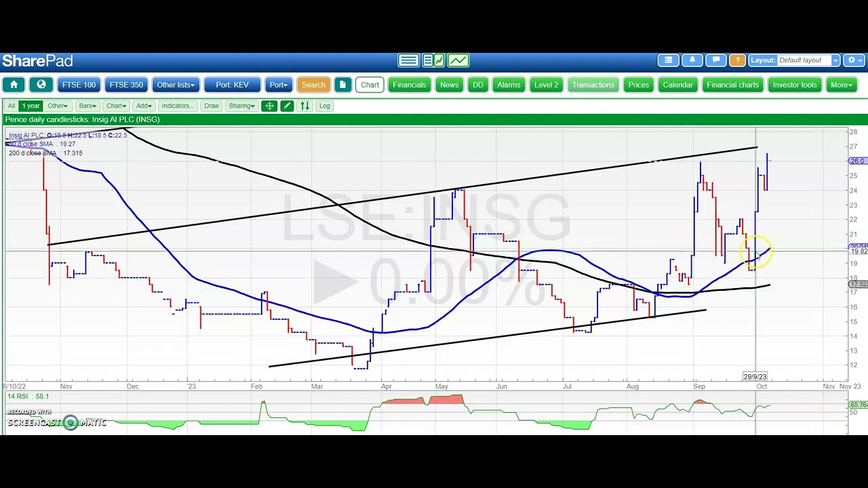
Task: Open the Port: KEV portfolio
Action: [232, 85]
